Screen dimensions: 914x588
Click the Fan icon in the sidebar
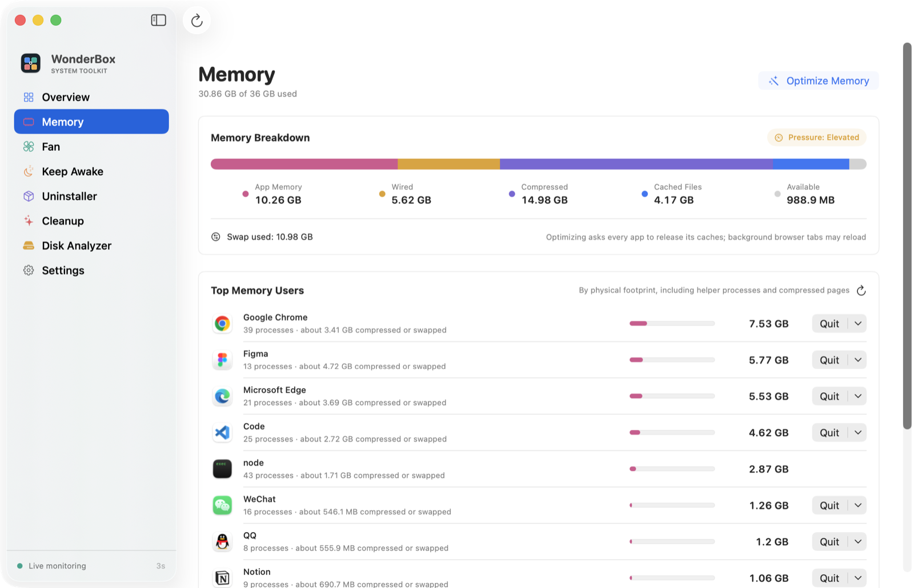point(29,147)
